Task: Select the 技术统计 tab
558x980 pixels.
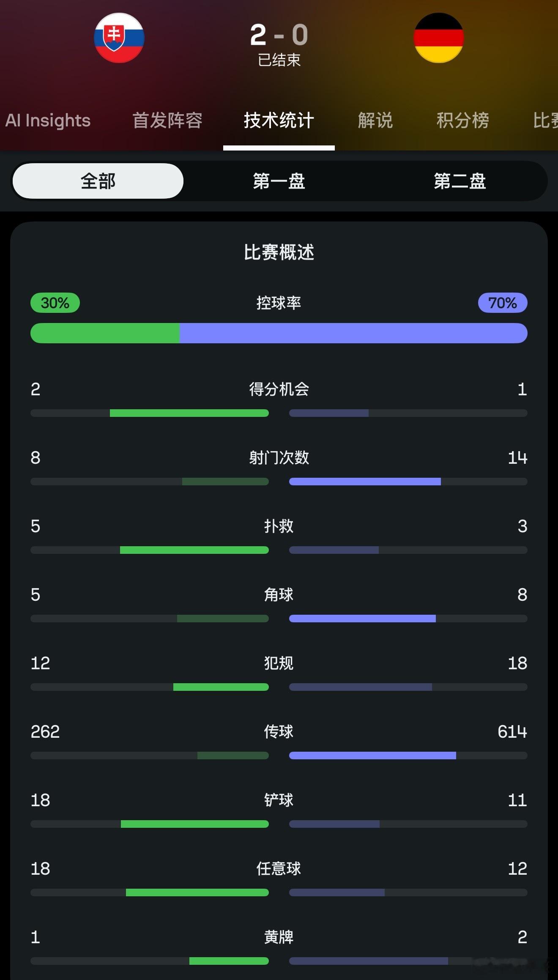Action: click(x=279, y=120)
